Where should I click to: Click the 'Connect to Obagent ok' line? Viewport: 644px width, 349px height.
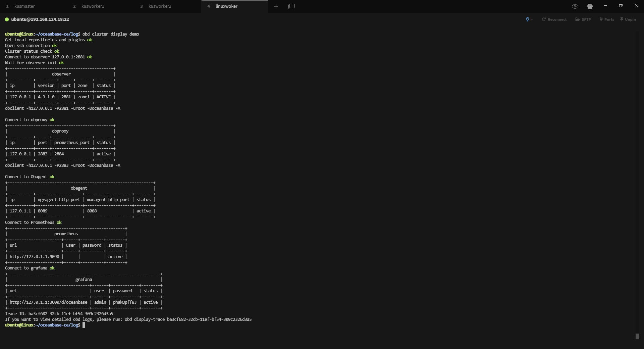pyautogui.click(x=30, y=177)
